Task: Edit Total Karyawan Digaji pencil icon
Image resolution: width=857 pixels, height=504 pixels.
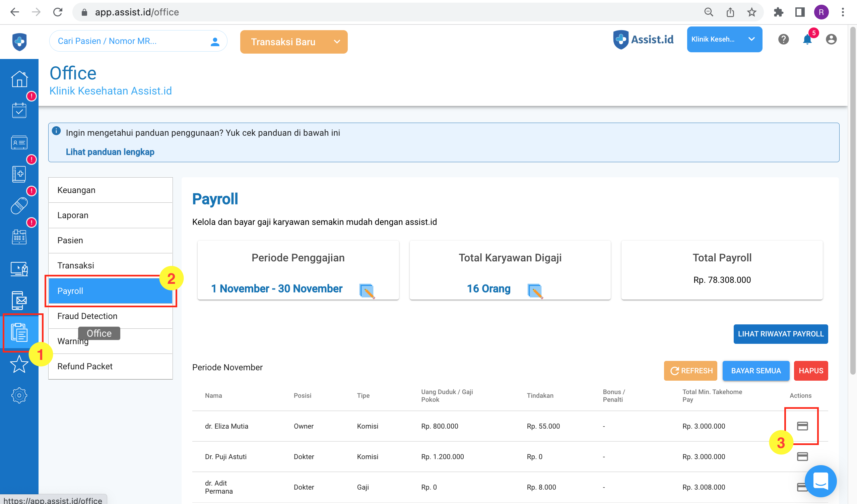Action: (535, 291)
